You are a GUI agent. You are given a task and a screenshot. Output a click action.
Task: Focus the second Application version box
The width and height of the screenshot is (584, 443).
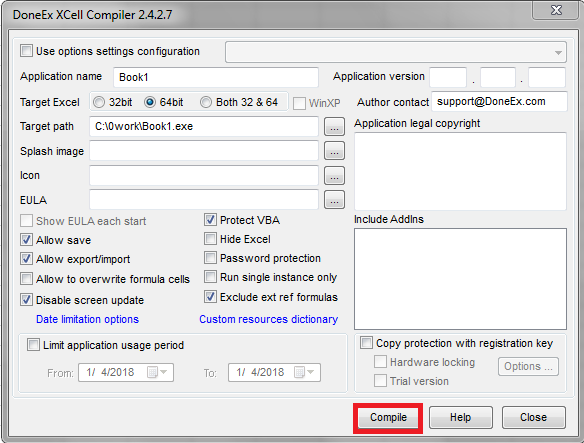(498, 77)
